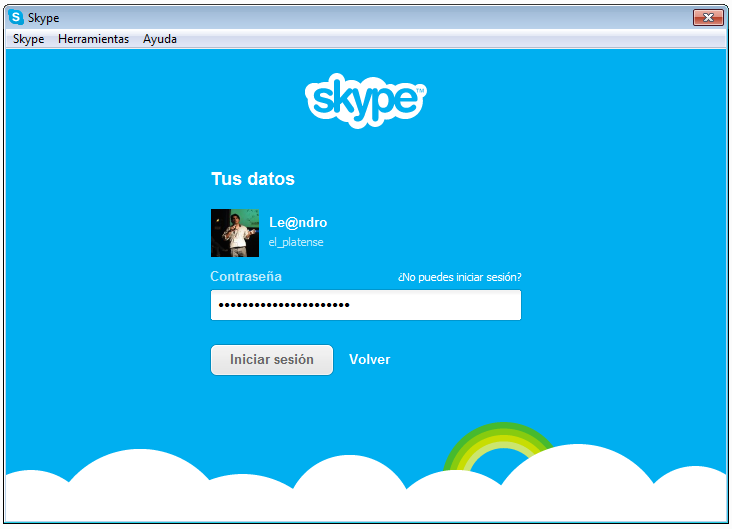This screenshot has width=732, height=529.
Task: Open the Skype menu
Action: point(28,39)
